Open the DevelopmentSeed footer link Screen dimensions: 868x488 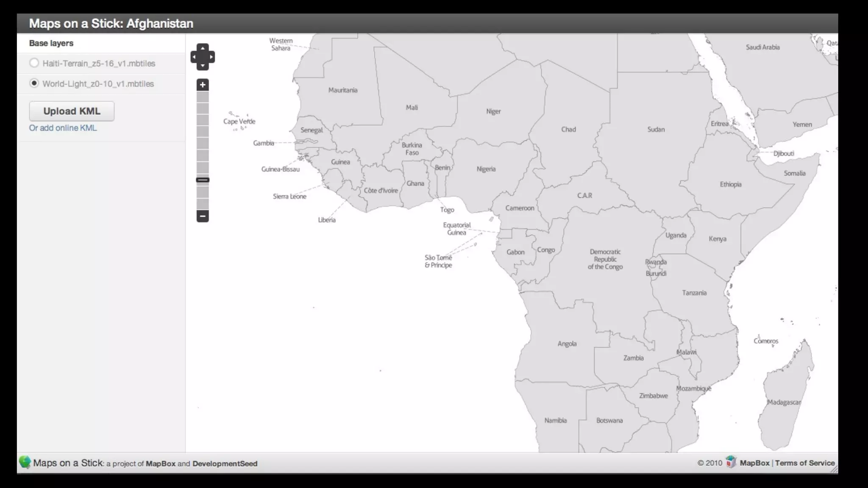pos(225,463)
